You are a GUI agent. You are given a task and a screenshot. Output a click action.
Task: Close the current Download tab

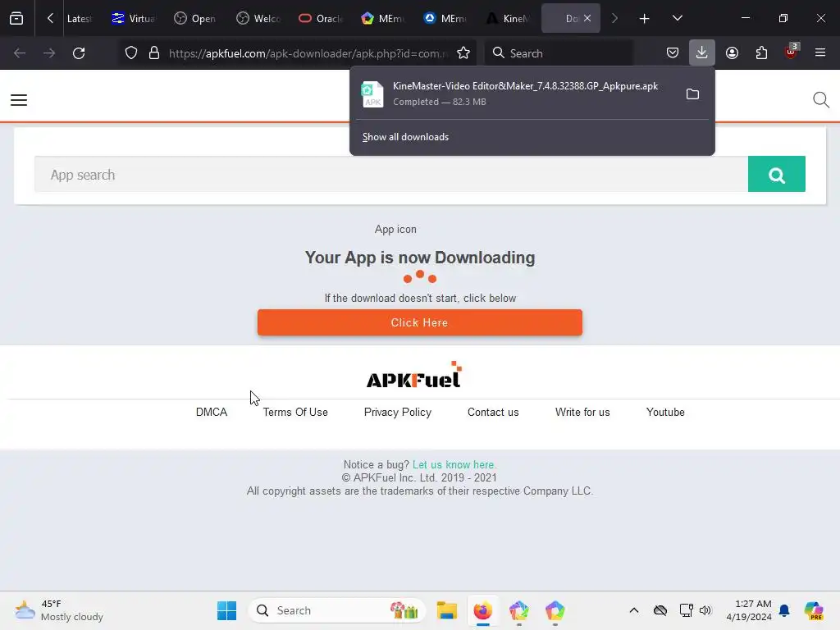click(587, 18)
